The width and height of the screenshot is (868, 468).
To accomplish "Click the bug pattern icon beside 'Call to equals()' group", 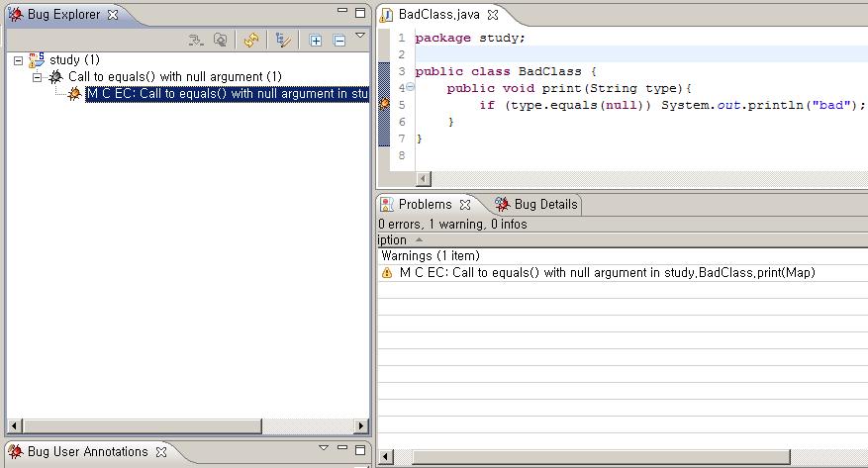I will (x=55, y=77).
